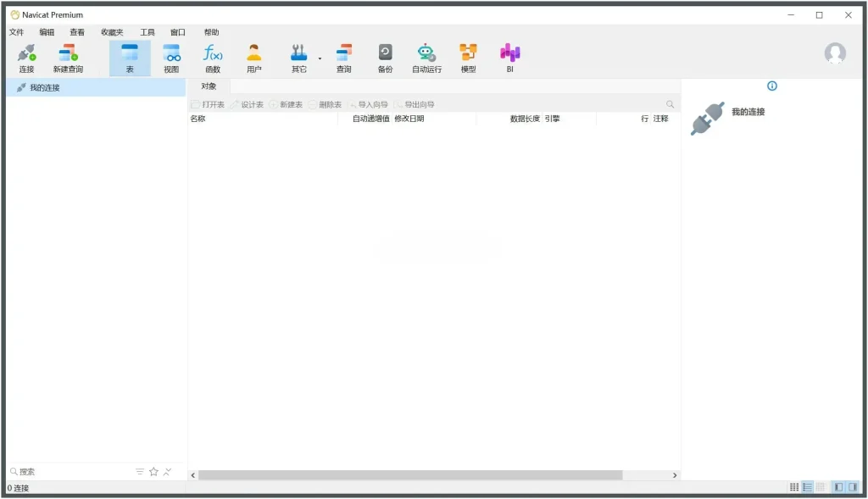The width and height of the screenshot is (868, 499).
Task: Open the 帮助 (Help) menu
Action: [211, 32]
